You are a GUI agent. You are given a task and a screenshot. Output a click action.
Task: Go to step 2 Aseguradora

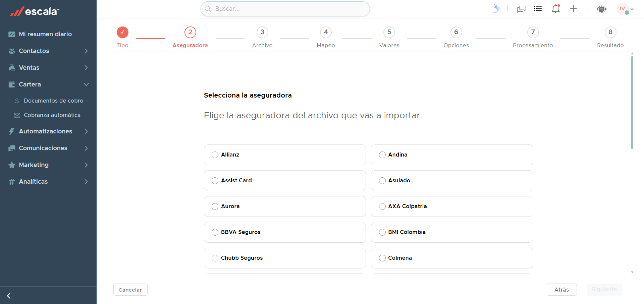tap(190, 37)
